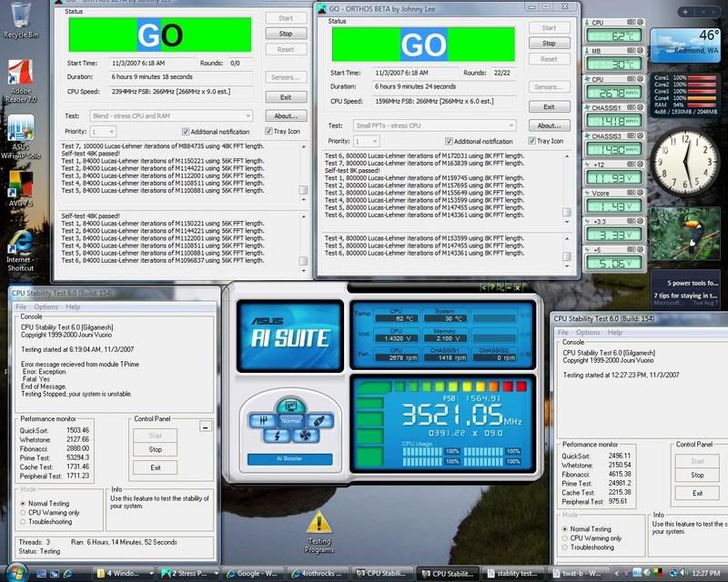728x582 pixels.
Task: Open Help menu in right CPU Stability Test
Action: tap(615, 332)
